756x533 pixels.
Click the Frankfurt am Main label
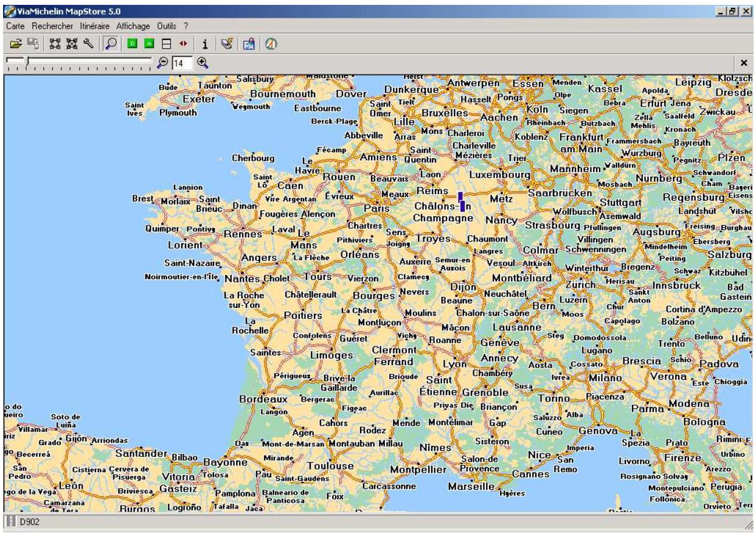[581, 144]
